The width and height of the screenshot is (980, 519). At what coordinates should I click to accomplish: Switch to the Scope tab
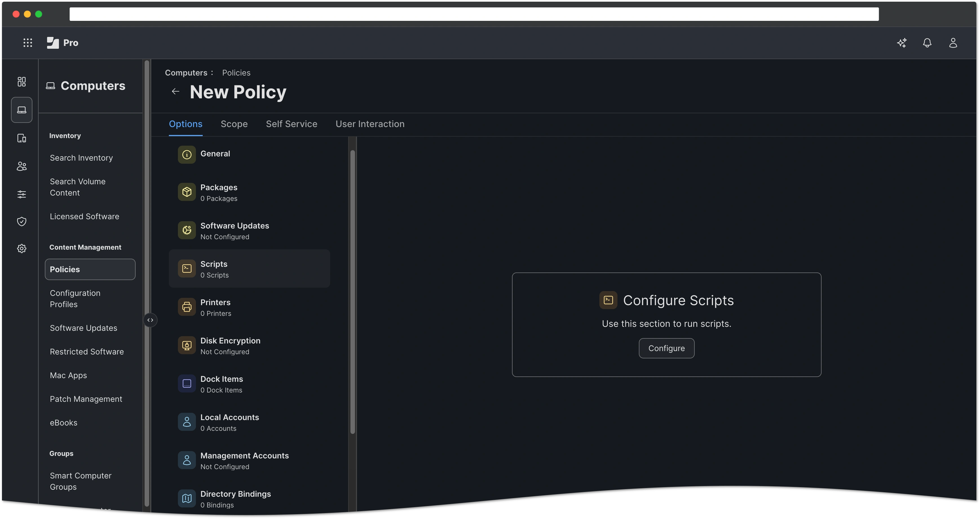pos(234,124)
